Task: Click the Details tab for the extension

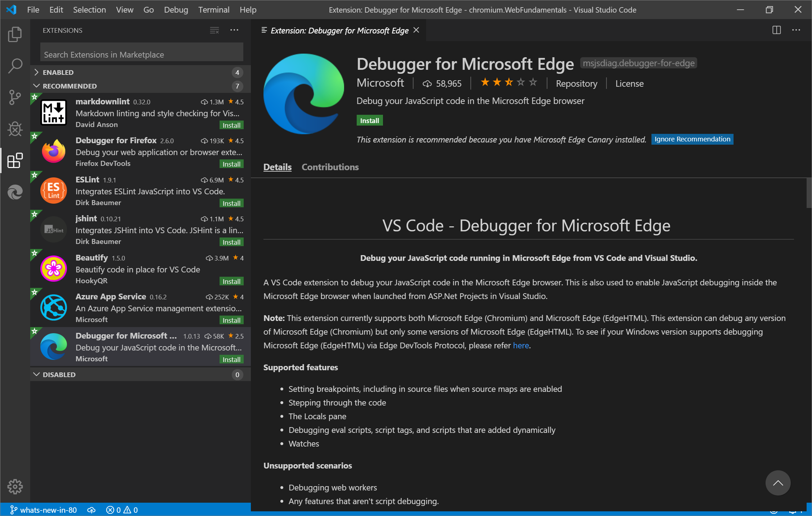Action: tap(277, 167)
